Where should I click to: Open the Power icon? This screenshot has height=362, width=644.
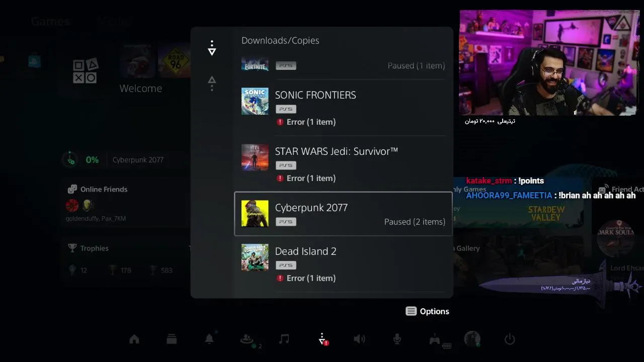510,339
